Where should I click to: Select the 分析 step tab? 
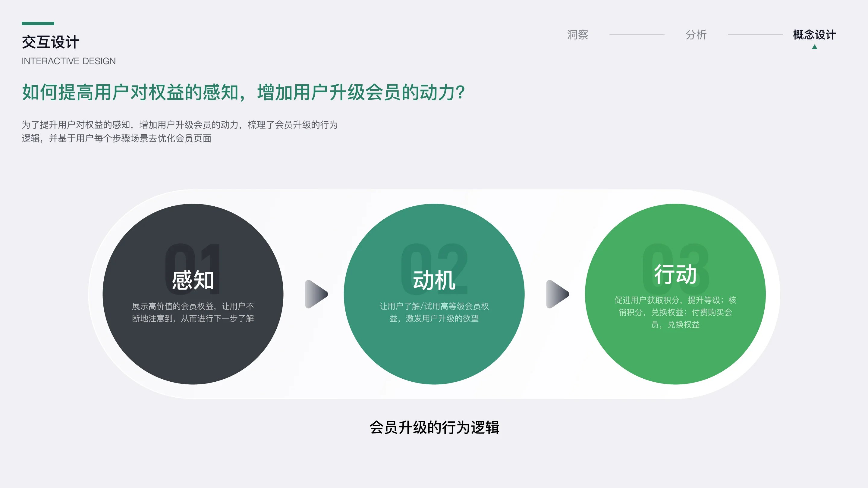click(696, 35)
